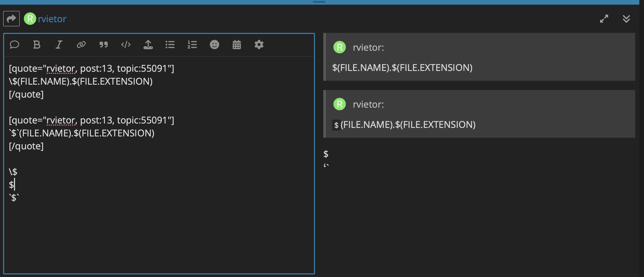
Task: Toggle fullscreen composer with expand arrows
Action: pos(604,19)
